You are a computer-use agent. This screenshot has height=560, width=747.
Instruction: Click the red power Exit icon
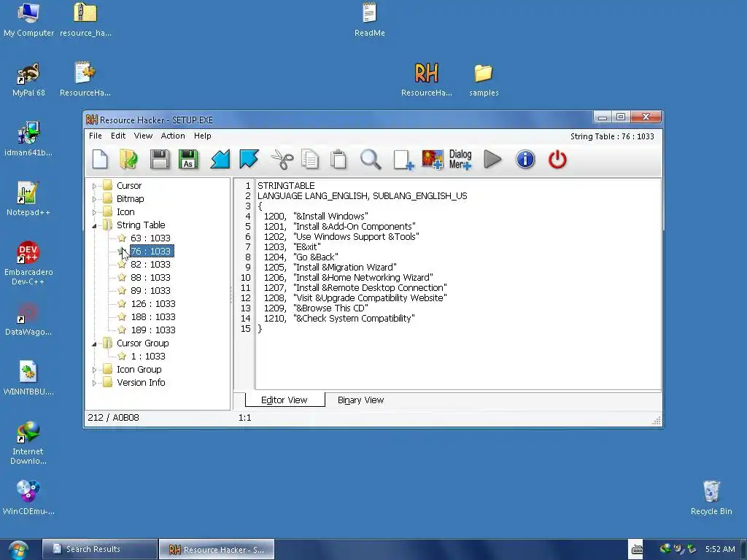click(557, 159)
